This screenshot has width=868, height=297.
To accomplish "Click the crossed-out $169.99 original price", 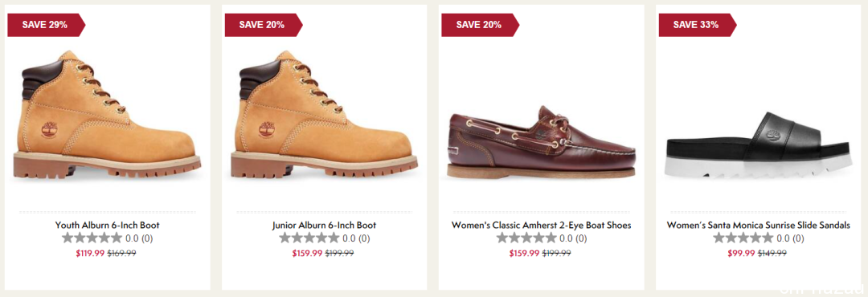I will coord(122,254).
